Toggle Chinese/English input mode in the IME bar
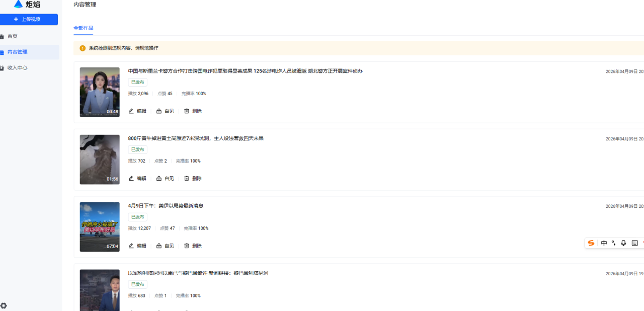This screenshot has height=311, width=644. pyautogui.click(x=604, y=243)
